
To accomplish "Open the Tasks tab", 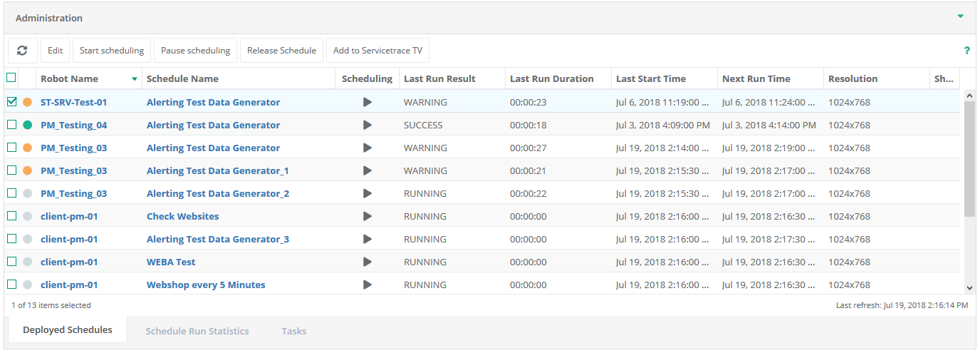I will click(293, 331).
